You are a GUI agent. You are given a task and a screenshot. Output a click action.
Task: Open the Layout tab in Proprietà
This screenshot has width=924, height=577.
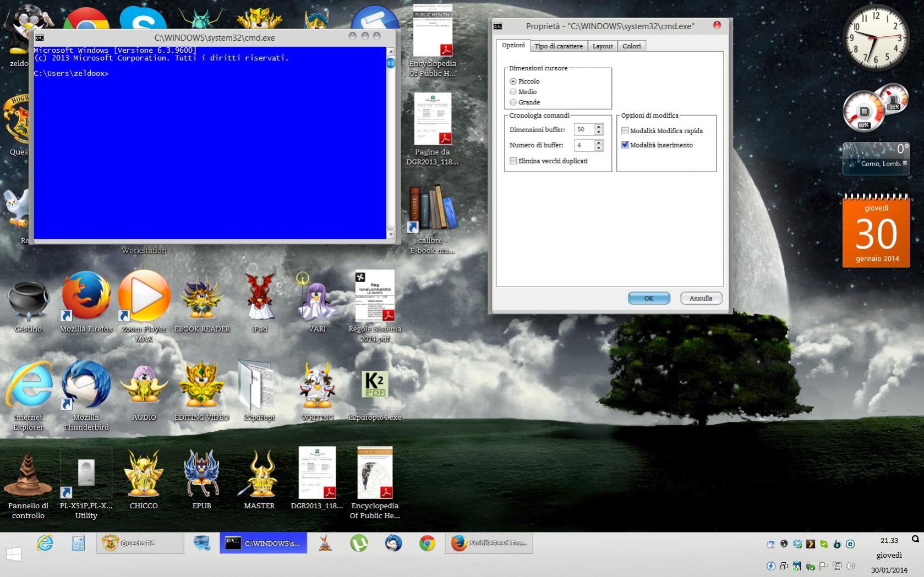603,46
